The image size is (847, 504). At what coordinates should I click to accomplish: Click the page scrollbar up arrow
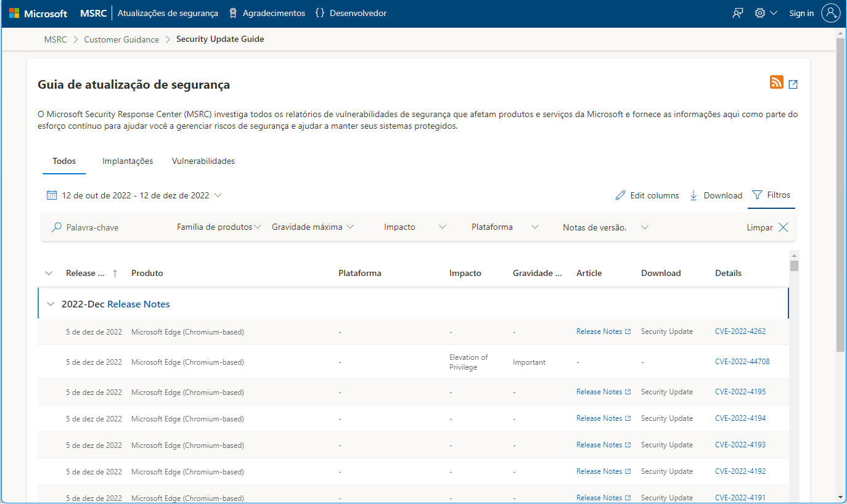(841, 33)
